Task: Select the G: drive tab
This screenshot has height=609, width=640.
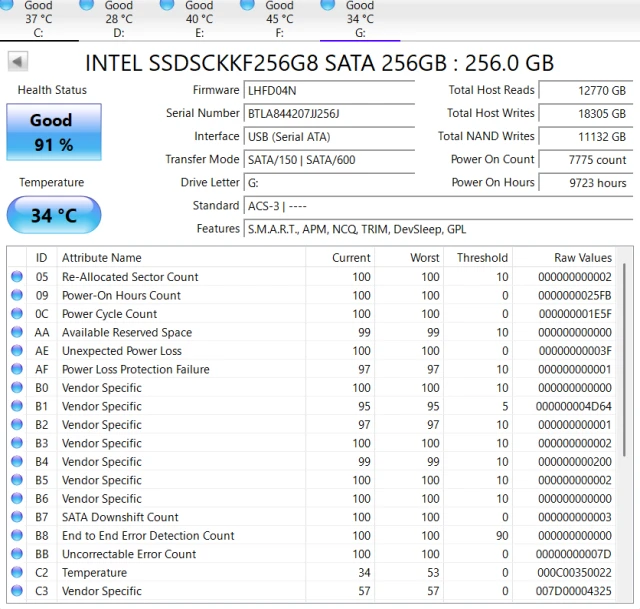Action: point(360,19)
